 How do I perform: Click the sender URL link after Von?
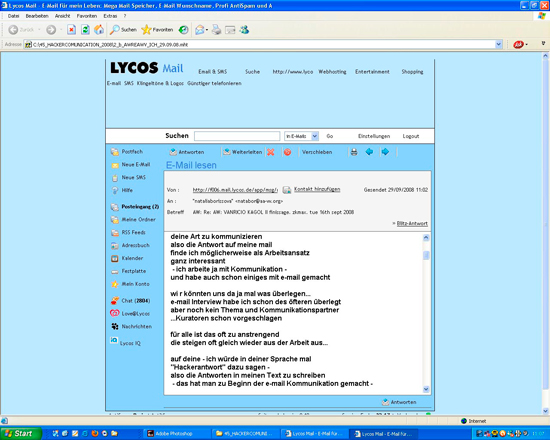235,190
